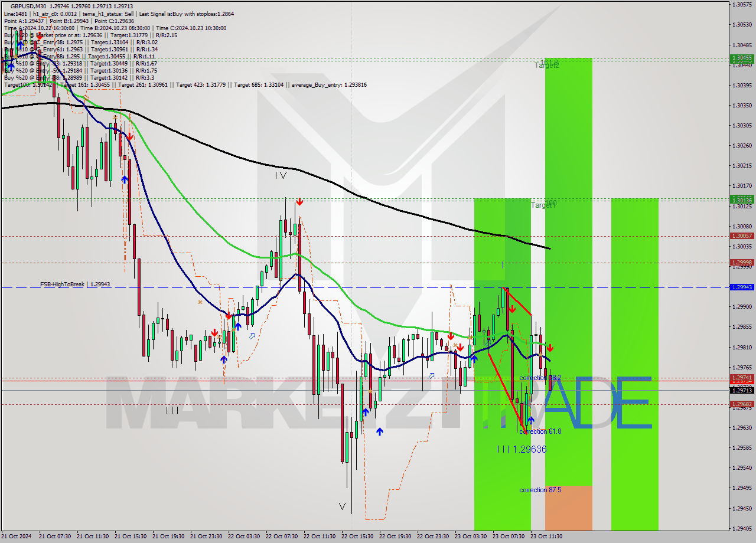756x543 pixels.
Task: Click the 21 Oct 23:30 time label
Action: point(206,537)
